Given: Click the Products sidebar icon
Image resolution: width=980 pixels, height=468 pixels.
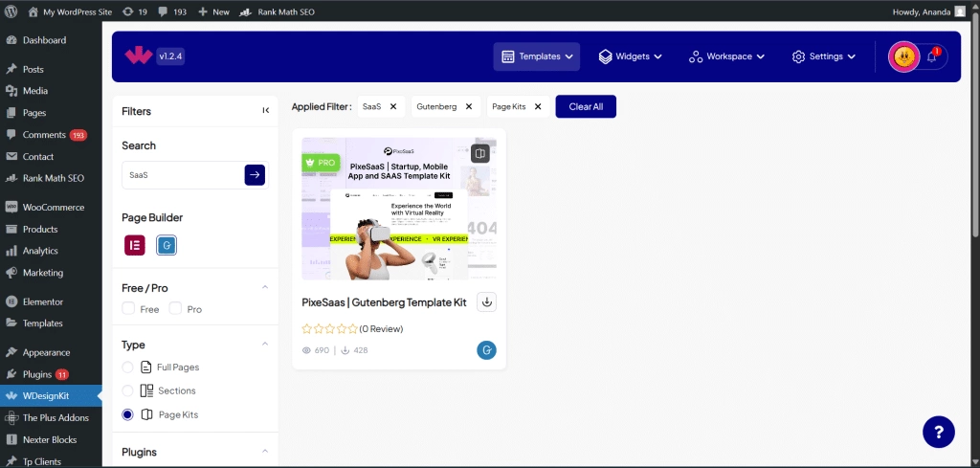Looking at the screenshot, I should [11, 230].
